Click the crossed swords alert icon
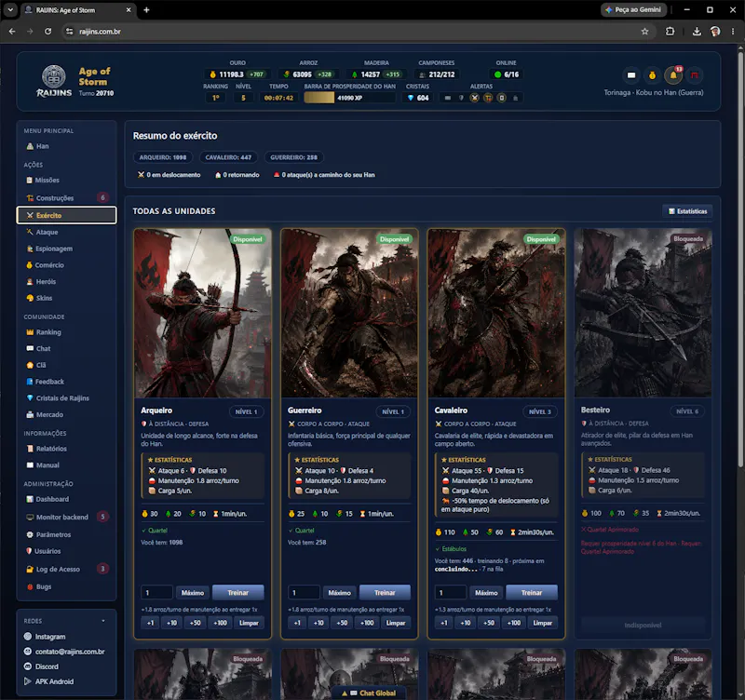The image size is (745, 700). coord(474,98)
